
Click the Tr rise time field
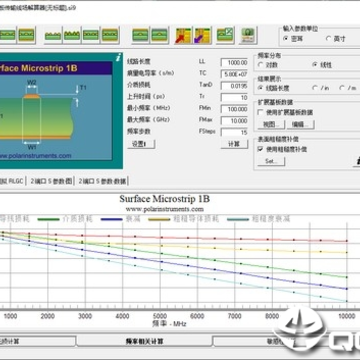pyautogui.click(x=234, y=97)
